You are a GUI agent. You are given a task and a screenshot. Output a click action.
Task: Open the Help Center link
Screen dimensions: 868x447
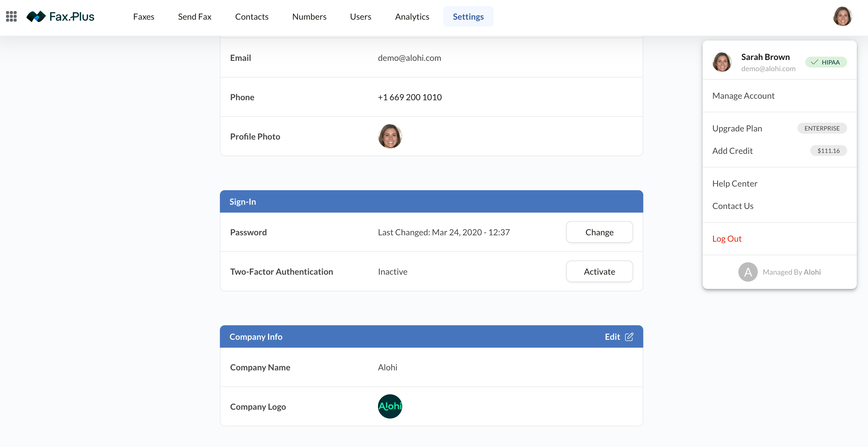pos(734,184)
